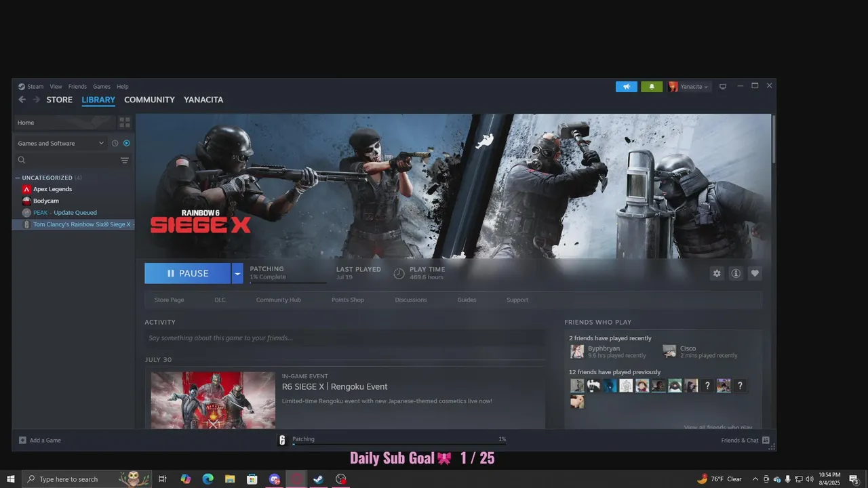Open the Friends & Chat panel
The height and width of the screenshot is (488, 868).
click(x=745, y=440)
